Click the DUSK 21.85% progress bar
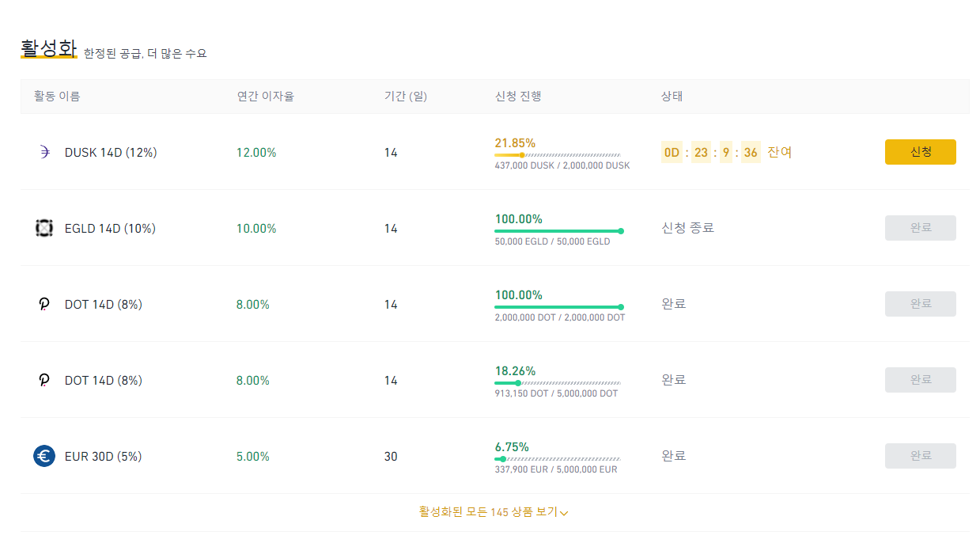 [558, 155]
